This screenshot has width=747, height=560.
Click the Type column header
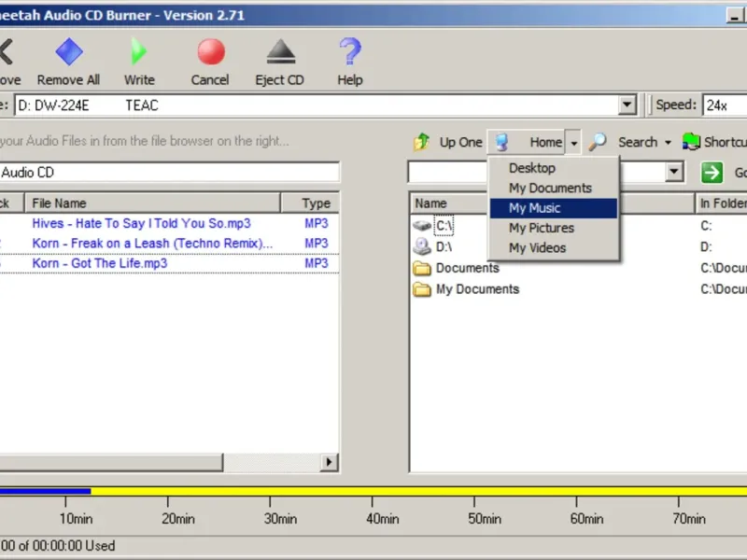tap(311, 203)
